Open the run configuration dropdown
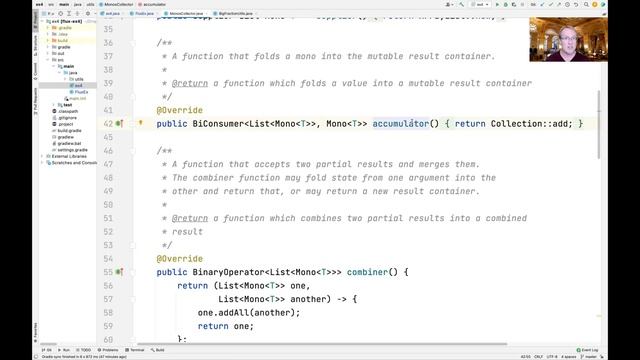The width and height of the screenshot is (640, 360). [481, 4]
